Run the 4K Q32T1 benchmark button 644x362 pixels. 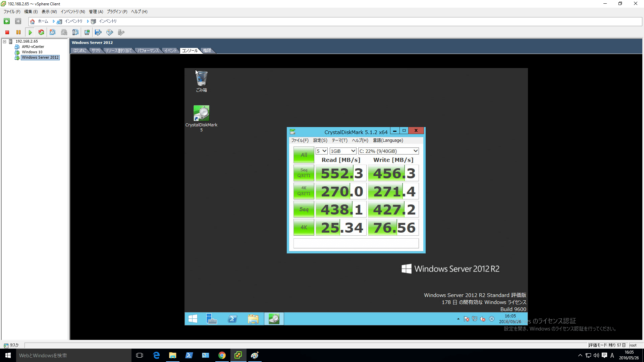(304, 191)
